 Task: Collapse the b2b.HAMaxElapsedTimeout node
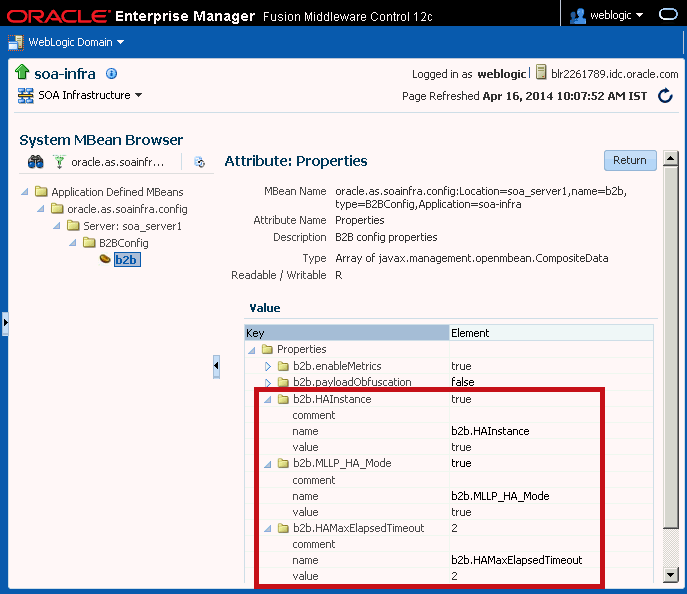268,528
